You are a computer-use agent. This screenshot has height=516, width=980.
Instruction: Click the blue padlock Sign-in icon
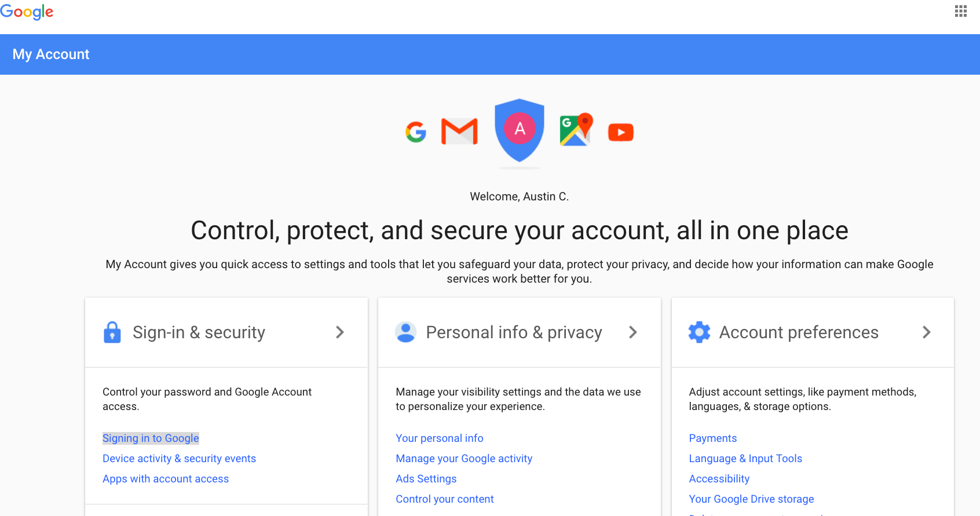(x=112, y=332)
